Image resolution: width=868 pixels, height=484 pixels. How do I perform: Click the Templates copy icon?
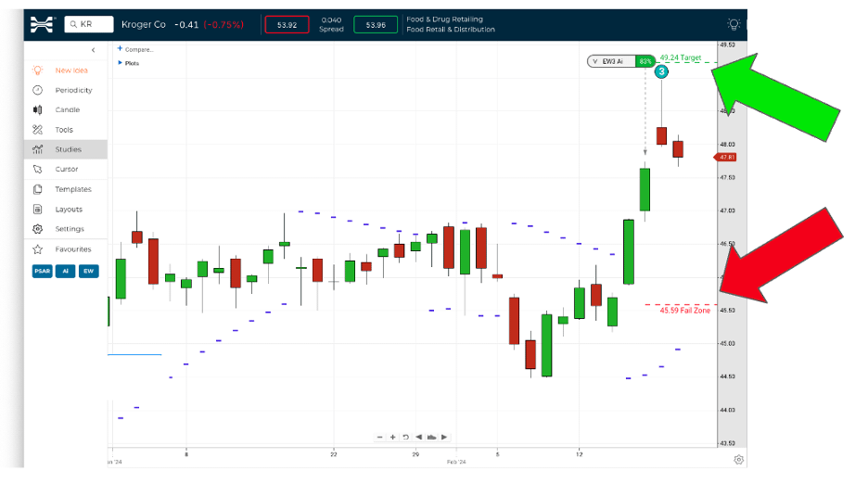point(38,189)
